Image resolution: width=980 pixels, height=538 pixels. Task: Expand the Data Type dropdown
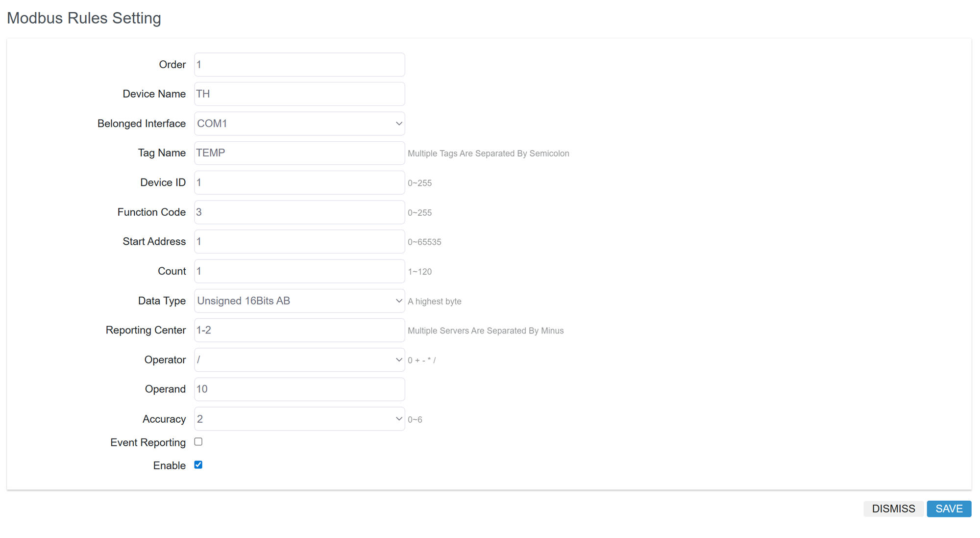299,301
